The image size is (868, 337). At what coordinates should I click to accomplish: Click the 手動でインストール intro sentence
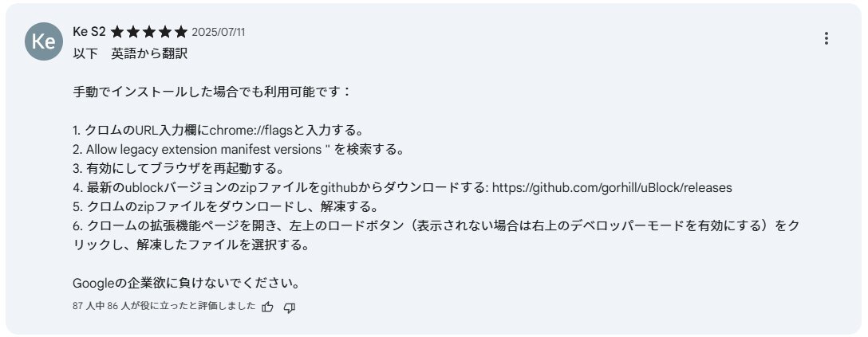[x=212, y=92]
